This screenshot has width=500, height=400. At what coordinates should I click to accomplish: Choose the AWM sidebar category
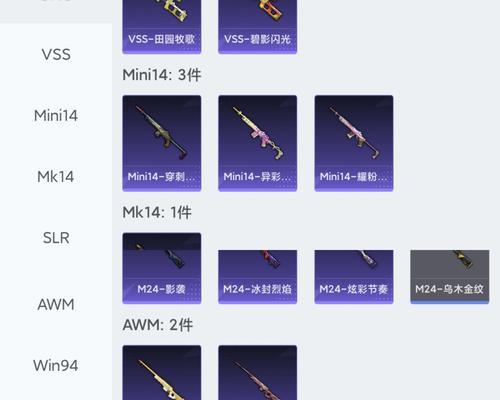tap(56, 304)
